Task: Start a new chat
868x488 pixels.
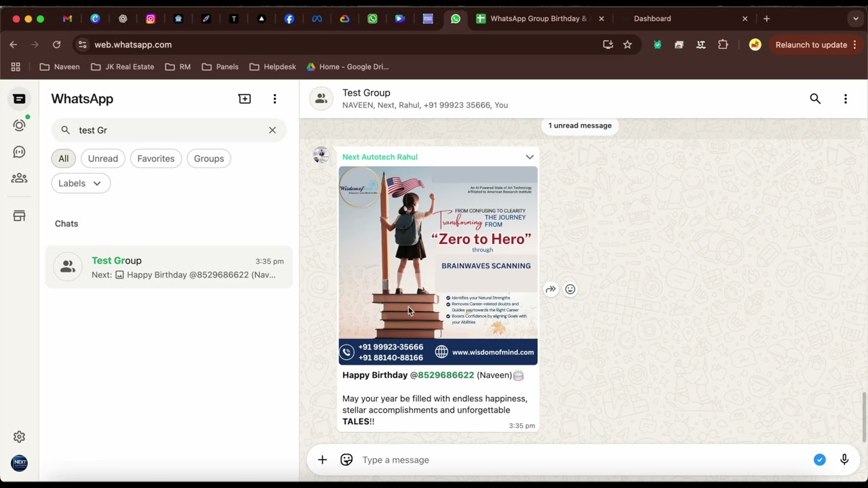Action: (x=245, y=99)
